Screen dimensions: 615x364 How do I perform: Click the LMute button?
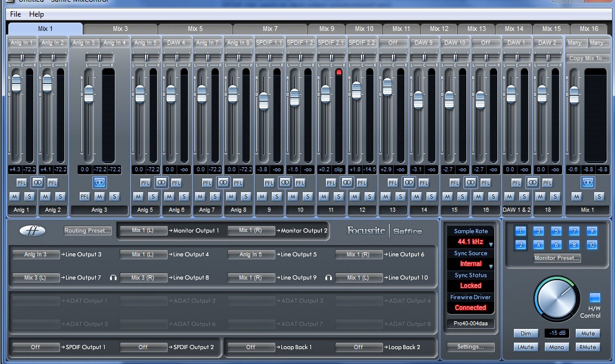526,347
